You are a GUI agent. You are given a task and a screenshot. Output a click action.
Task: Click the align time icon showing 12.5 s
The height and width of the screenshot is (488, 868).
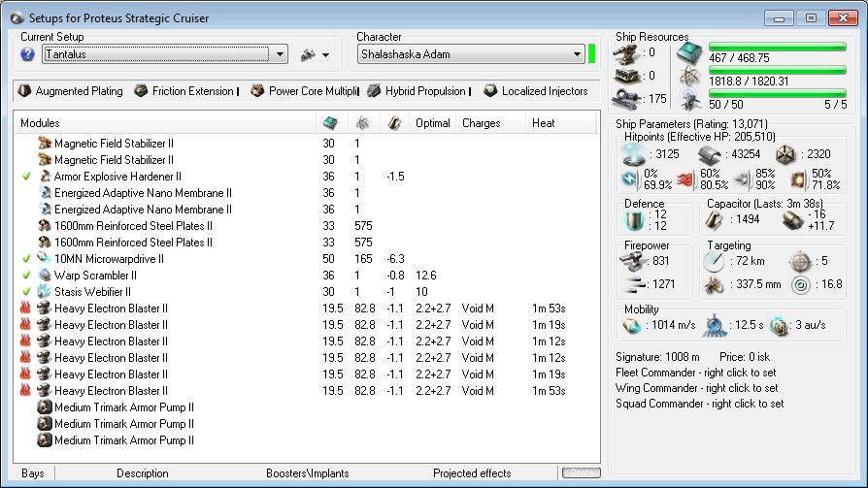pos(715,325)
